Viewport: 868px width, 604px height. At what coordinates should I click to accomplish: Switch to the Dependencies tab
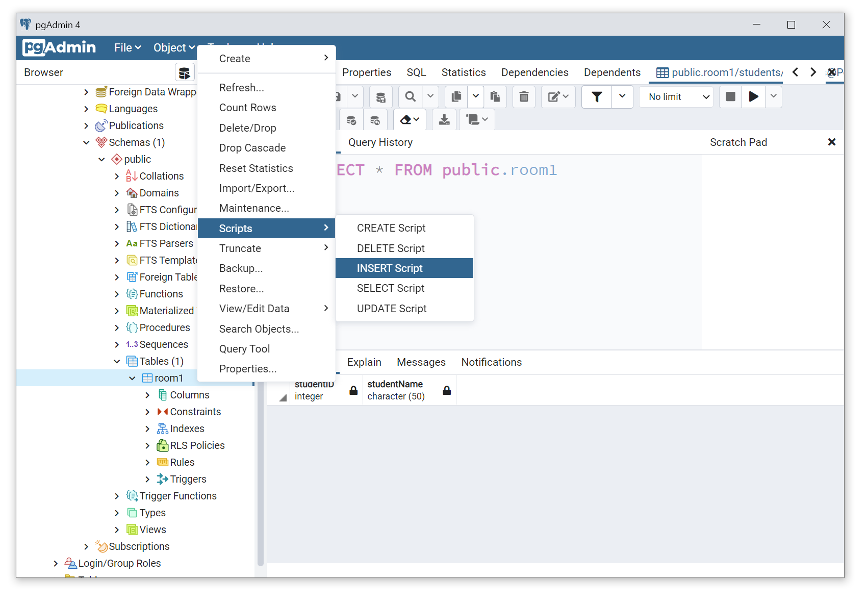pos(534,72)
